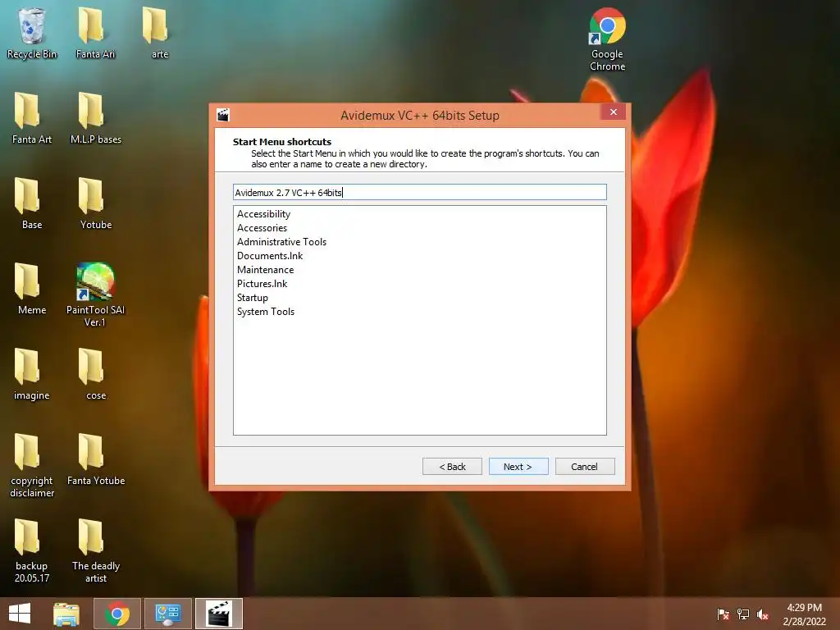Select the Fanta Yotube folder
840x630 pixels.
[95, 459]
